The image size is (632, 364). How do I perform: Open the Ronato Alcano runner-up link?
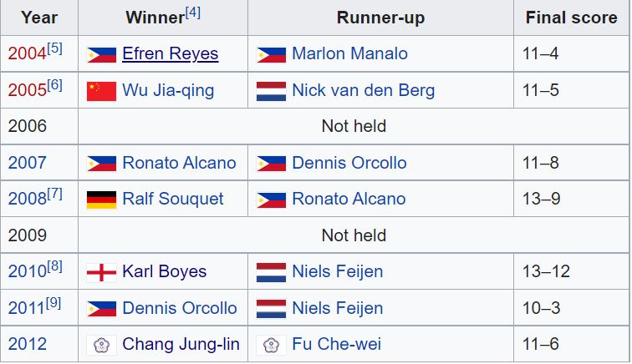coord(349,199)
